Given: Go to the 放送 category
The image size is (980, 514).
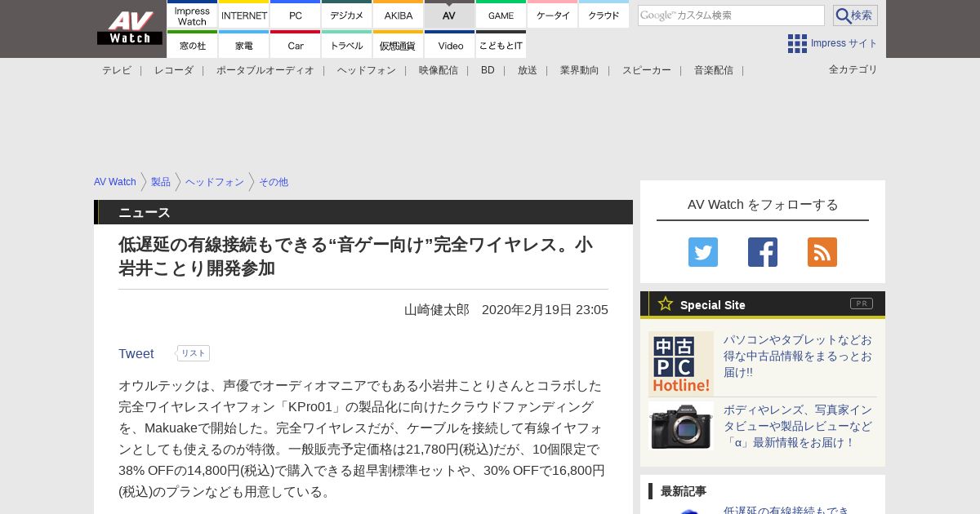Looking at the screenshot, I should [528, 70].
